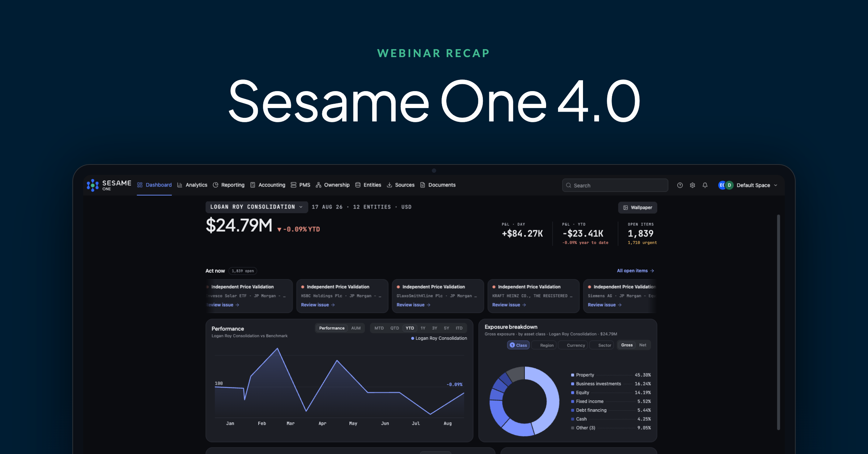Switch exposure to Gross
This screenshot has width=868, height=454.
pyautogui.click(x=627, y=345)
